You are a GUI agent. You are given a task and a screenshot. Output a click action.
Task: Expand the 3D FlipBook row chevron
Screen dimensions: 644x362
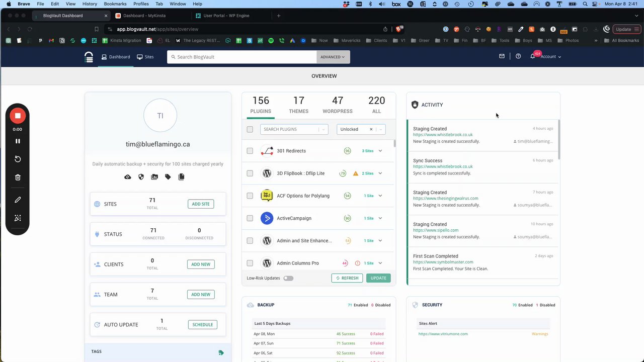point(380,173)
